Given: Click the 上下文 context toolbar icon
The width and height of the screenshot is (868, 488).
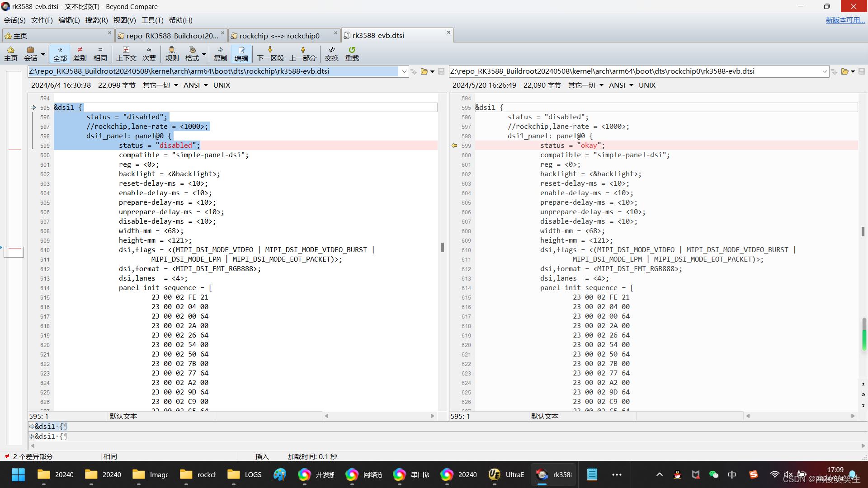Looking at the screenshot, I should coord(126,53).
